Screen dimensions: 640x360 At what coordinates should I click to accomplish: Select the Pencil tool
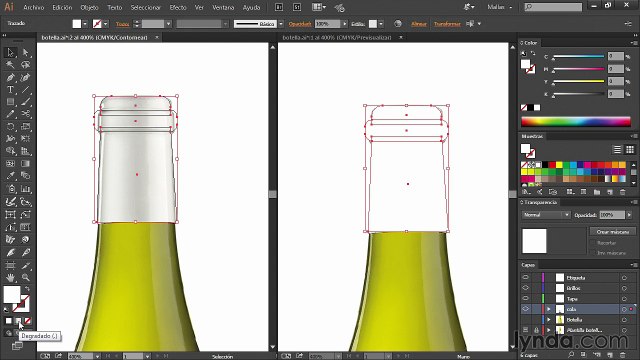(10, 114)
